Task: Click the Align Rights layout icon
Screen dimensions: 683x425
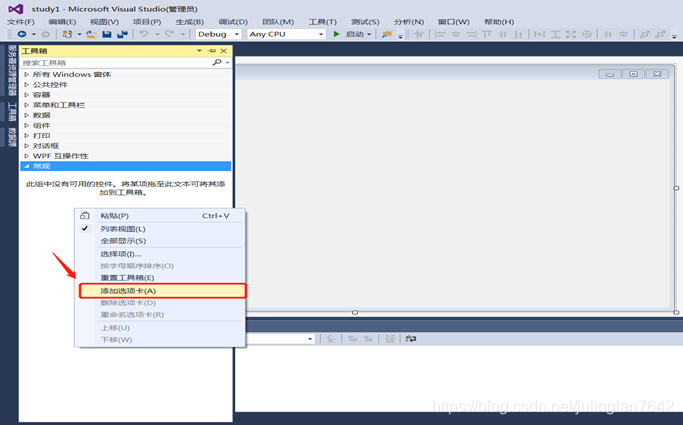Action: point(471,34)
